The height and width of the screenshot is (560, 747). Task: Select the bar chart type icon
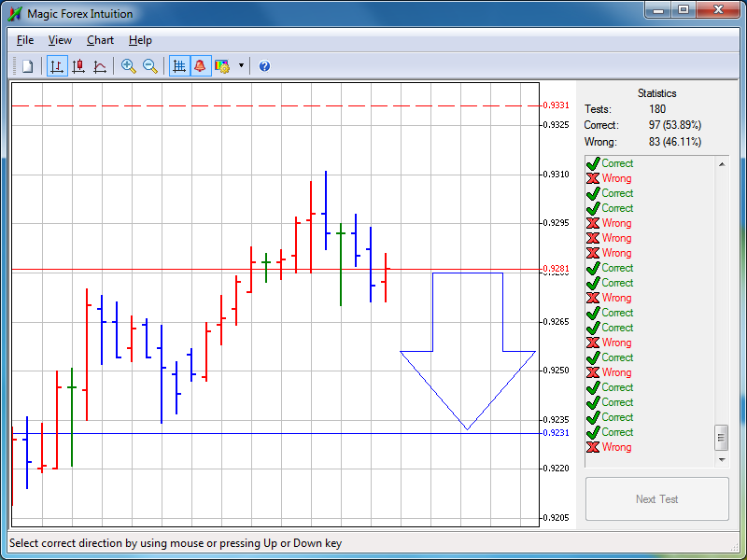(x=57, y=66)
